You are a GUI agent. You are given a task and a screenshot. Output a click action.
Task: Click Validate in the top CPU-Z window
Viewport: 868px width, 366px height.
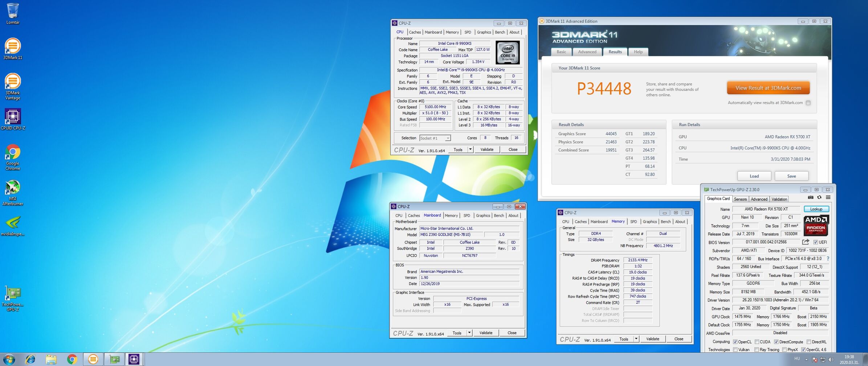pyautogui.click(x=487, y=149)
